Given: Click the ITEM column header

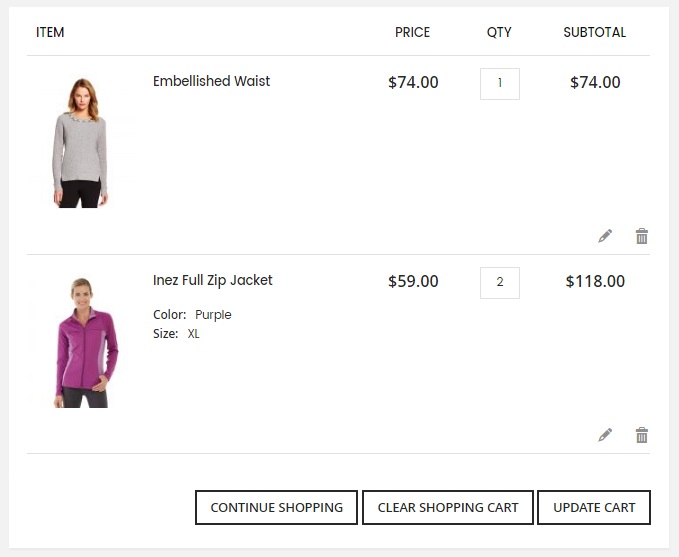Looking at the screenshot, I should 50,32.
